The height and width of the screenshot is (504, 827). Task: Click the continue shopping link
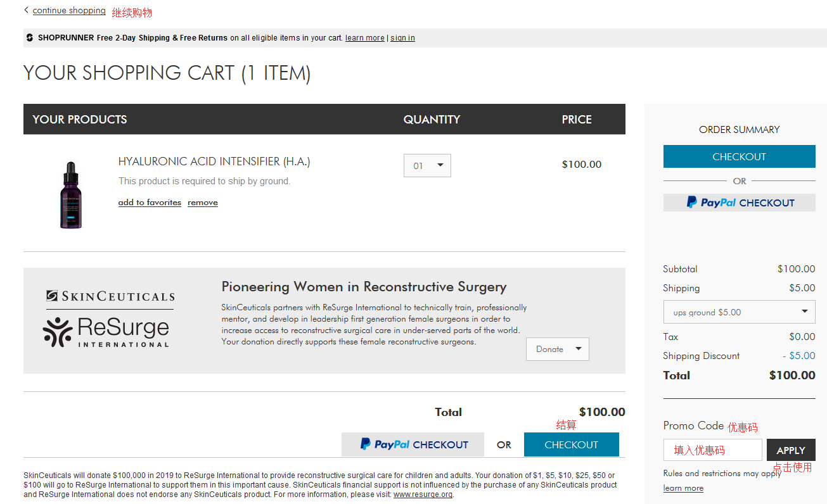coord(69,10)
